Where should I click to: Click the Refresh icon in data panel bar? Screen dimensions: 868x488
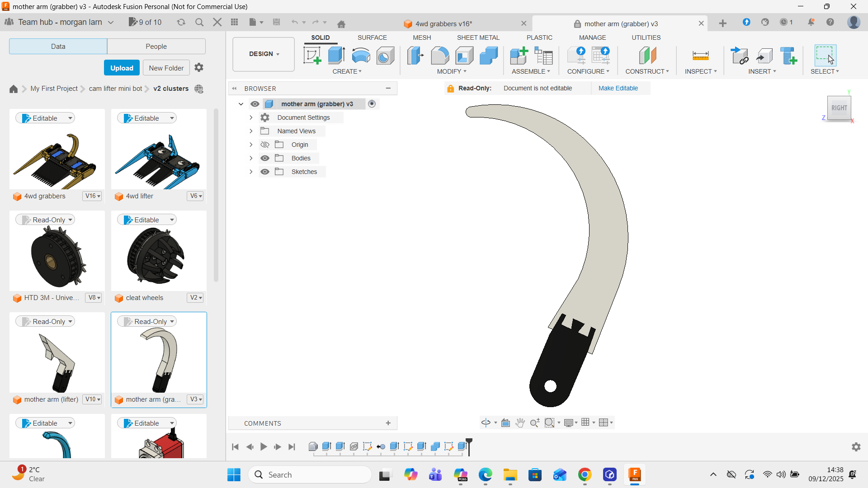tap(181, 22)
